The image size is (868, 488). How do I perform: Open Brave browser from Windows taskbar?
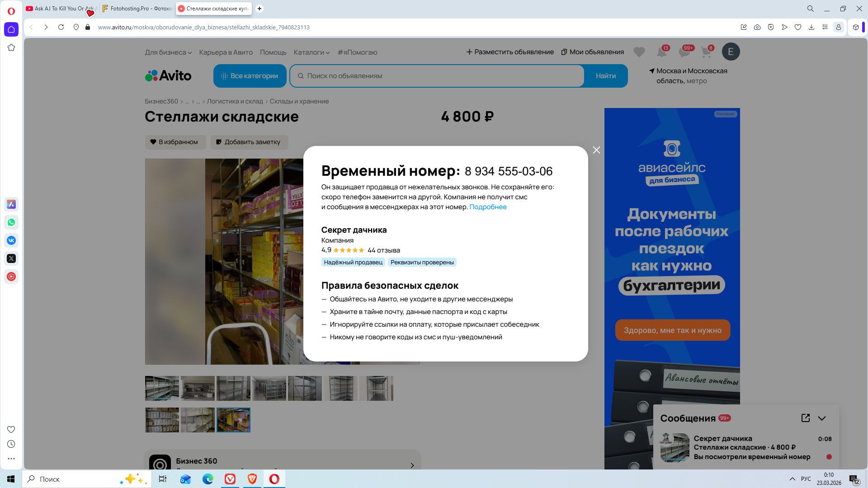coord(252,479)
